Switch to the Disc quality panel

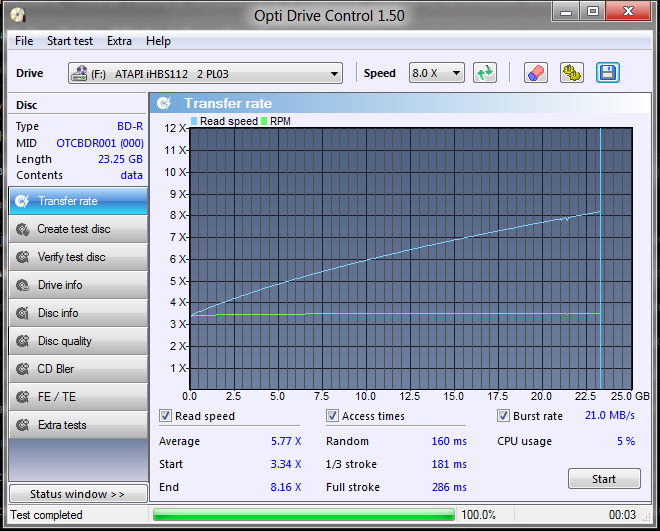coord(78,341)
